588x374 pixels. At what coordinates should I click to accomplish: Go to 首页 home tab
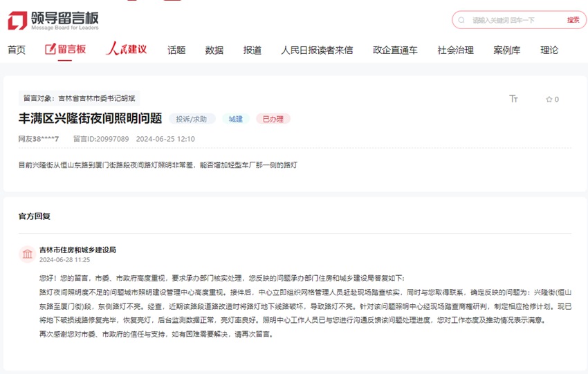(x=17, y=50)
